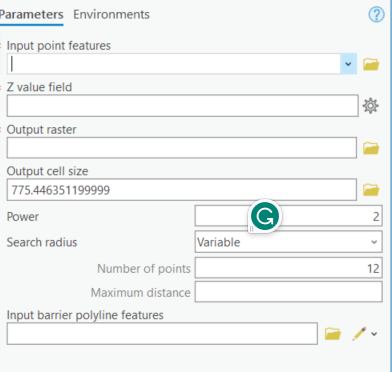Click the Input barrier polyline features field
The width and height of the screenshot is (392, 372).
tap(162, 333)
